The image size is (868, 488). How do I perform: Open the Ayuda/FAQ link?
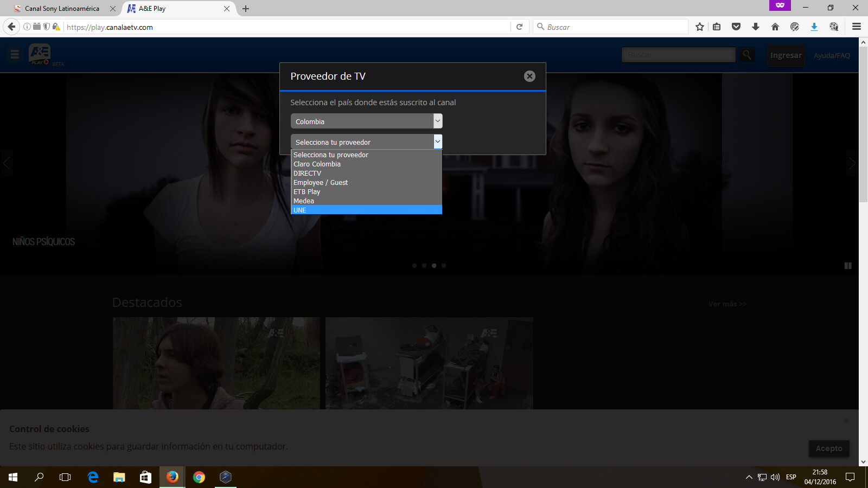point(832,55)
